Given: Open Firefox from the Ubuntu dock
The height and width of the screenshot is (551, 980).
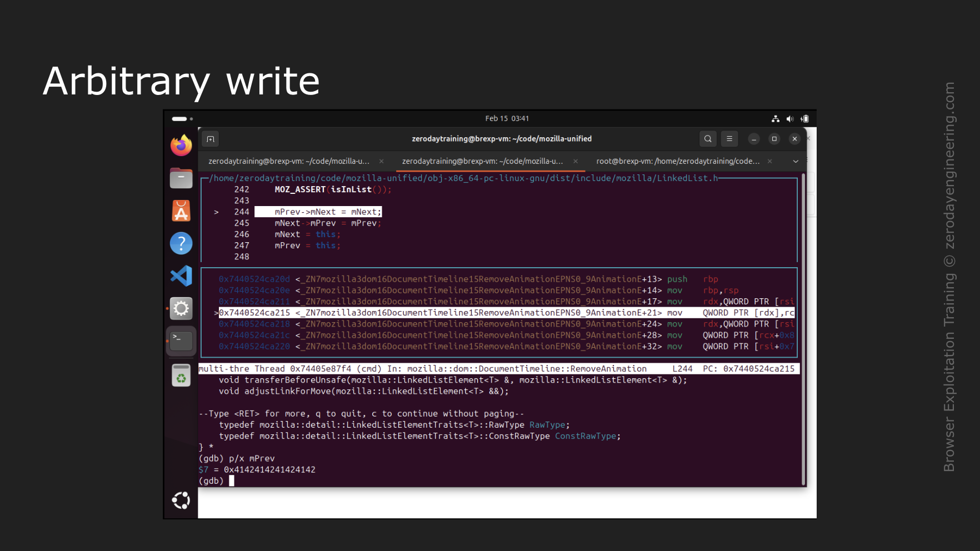Looking at the screenshot, I should click(x=181, y=146).
